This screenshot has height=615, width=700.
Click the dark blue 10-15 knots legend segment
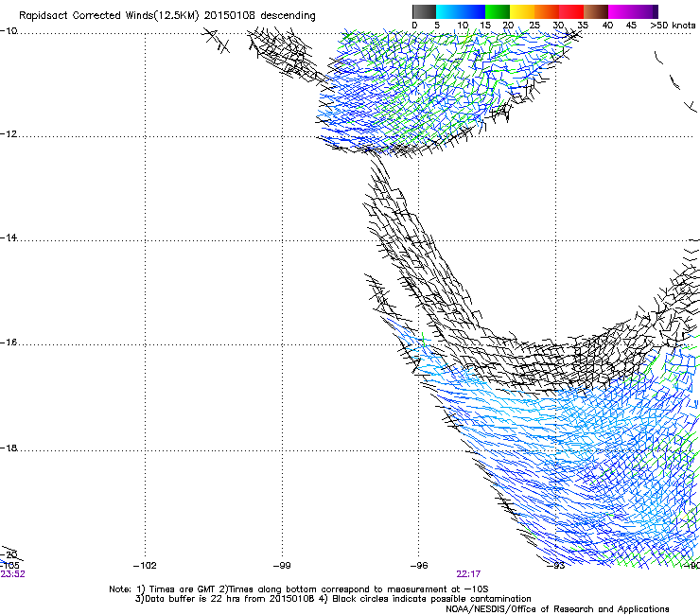473,11
